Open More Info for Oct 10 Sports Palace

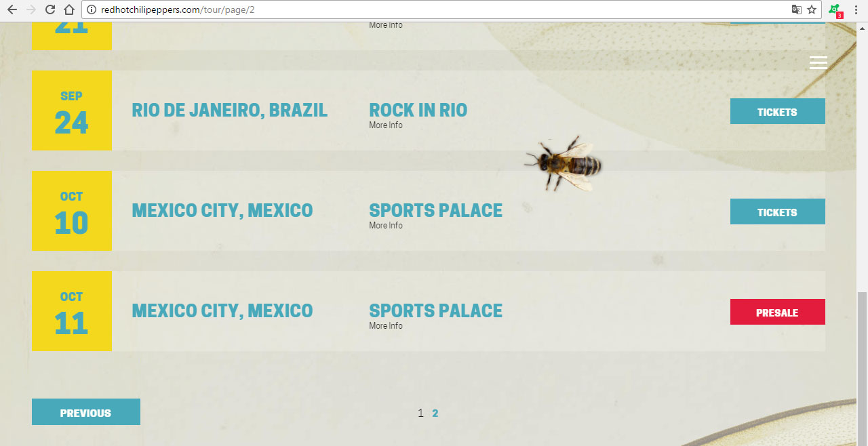(x=386, y=226)
